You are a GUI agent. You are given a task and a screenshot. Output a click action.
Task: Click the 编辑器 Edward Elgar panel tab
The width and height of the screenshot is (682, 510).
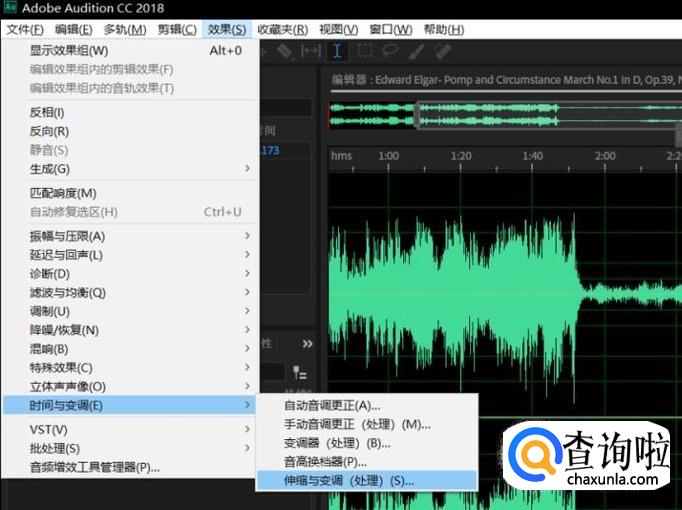[x=506, y=80]
